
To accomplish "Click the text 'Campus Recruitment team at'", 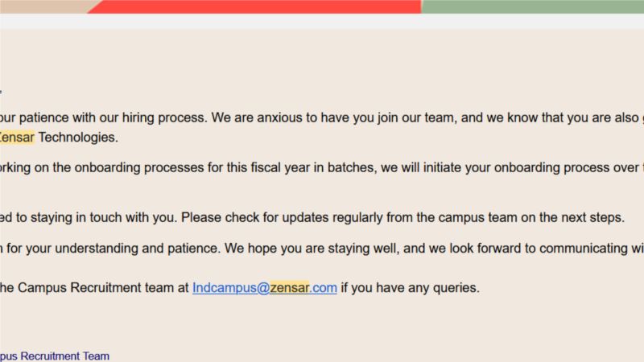I will pos(103,288).
